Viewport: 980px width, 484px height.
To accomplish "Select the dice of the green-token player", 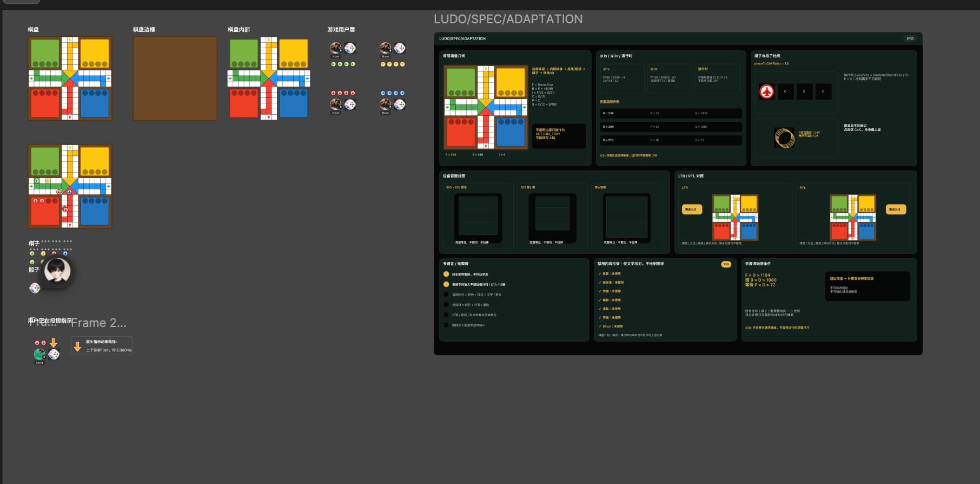I will coord(350,48).
